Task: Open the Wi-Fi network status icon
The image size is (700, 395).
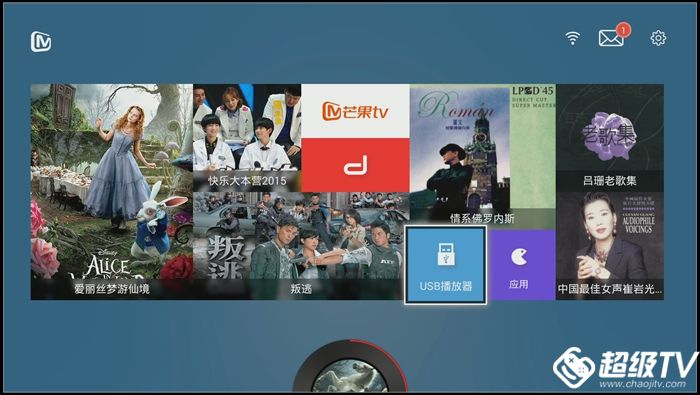Action: (572, 38)
